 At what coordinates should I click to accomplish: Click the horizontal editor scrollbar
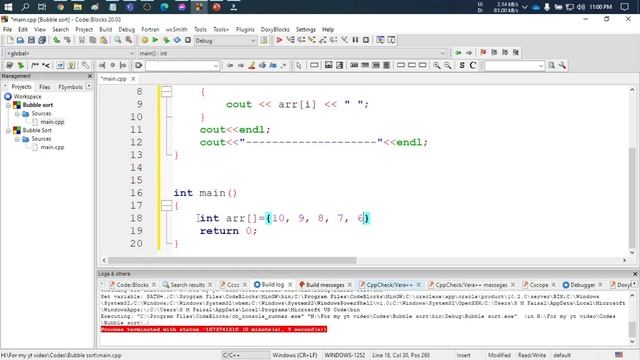[x=232, y=260]
